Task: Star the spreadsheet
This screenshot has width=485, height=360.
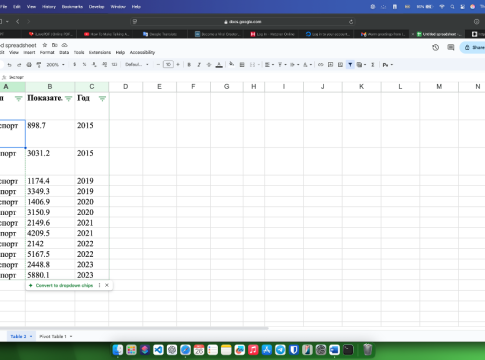Action: coord(45,45)
